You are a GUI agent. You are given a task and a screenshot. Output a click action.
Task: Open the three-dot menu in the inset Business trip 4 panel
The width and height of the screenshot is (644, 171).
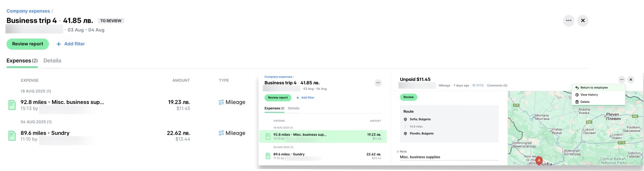point(378,83)
